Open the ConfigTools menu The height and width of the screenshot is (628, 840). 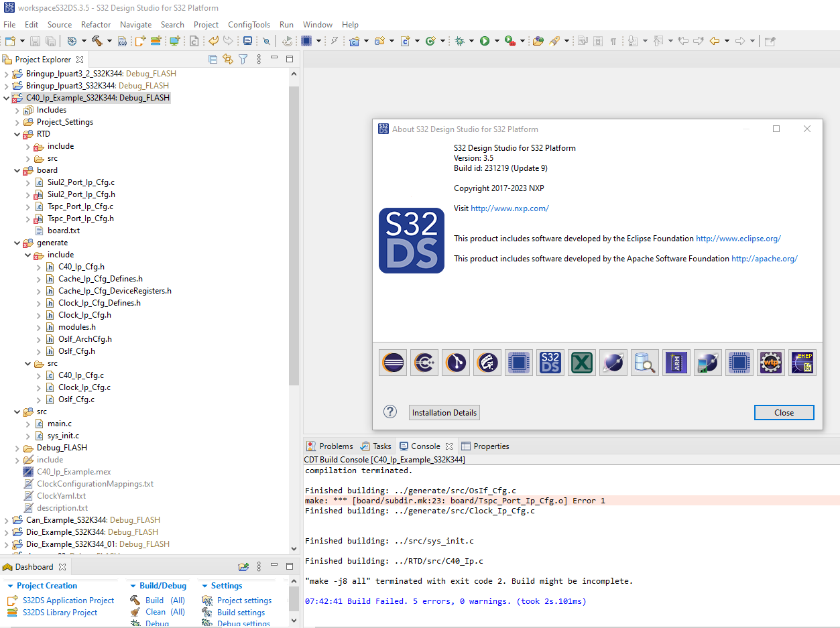click(249, 24)
